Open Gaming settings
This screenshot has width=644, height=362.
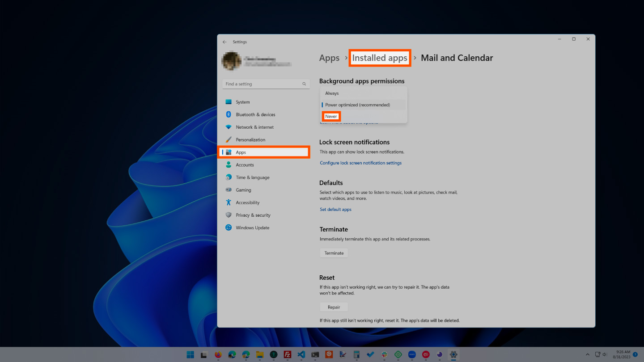coord(244,189)
